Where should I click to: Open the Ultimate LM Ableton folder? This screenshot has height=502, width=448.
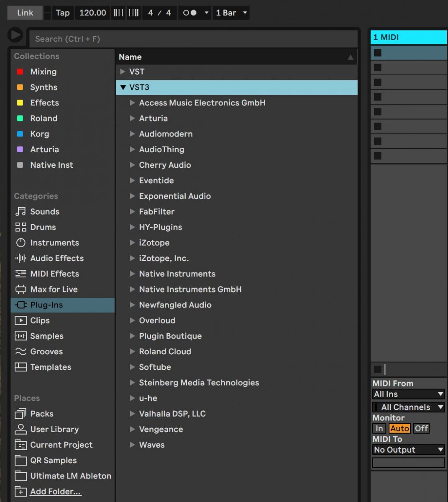tap(62, 476)
